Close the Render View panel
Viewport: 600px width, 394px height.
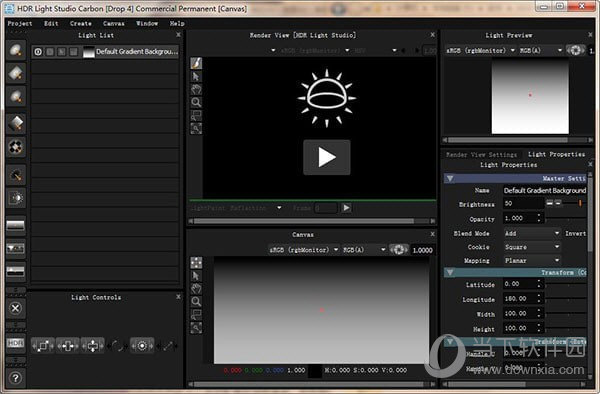click(x=432, y=35)
